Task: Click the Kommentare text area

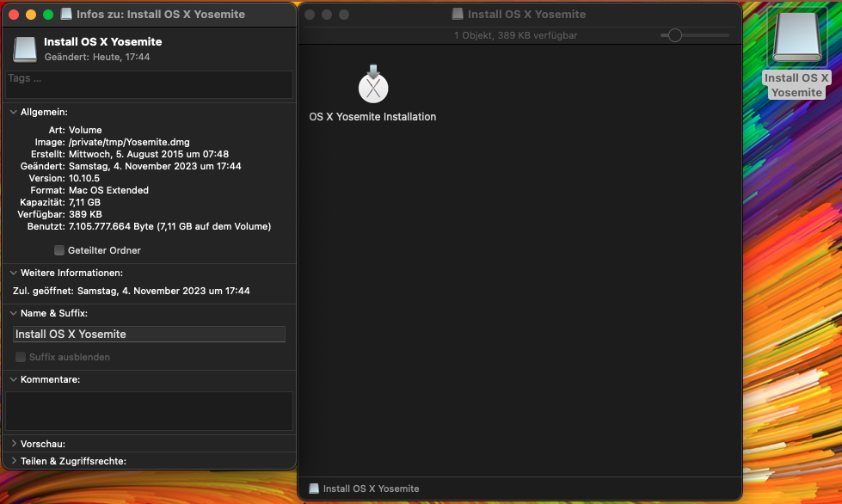Action: (x=150, y=411)
